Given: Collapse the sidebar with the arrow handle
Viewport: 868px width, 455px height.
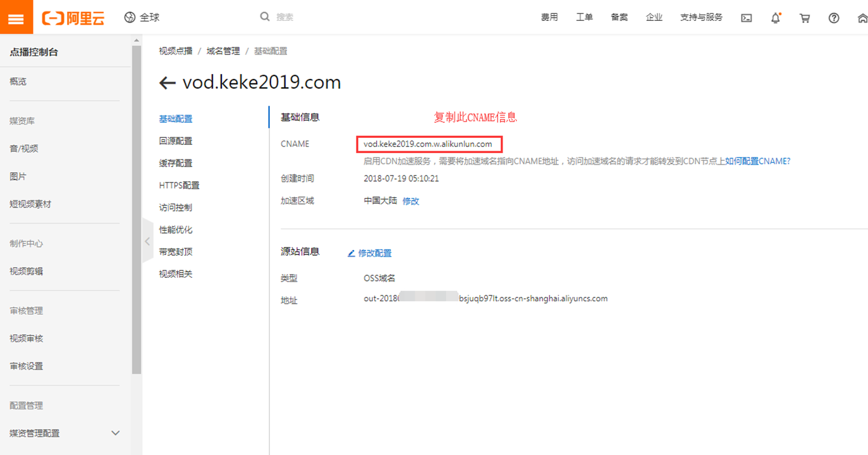Looking at the screenshot, I should pos(147,241).
